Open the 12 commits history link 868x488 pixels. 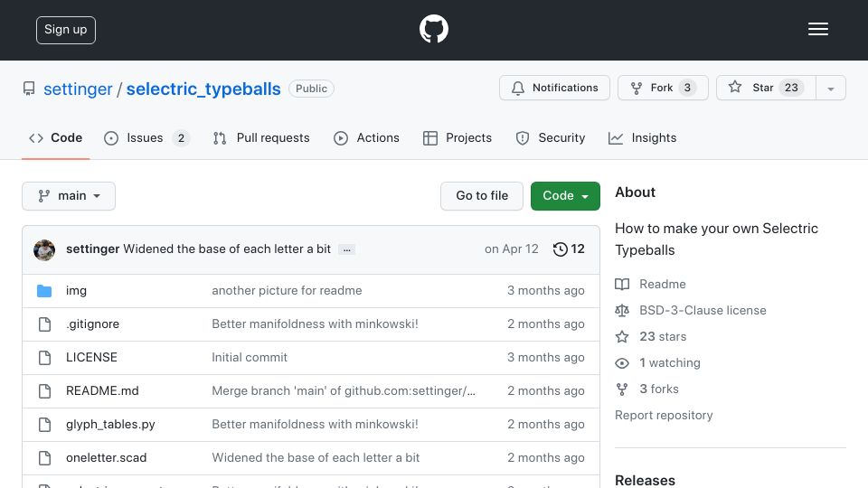point(569,249)
